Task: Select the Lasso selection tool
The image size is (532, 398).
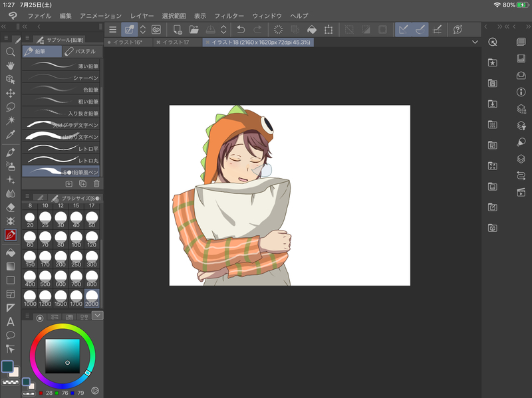Action: pos(11,107)
